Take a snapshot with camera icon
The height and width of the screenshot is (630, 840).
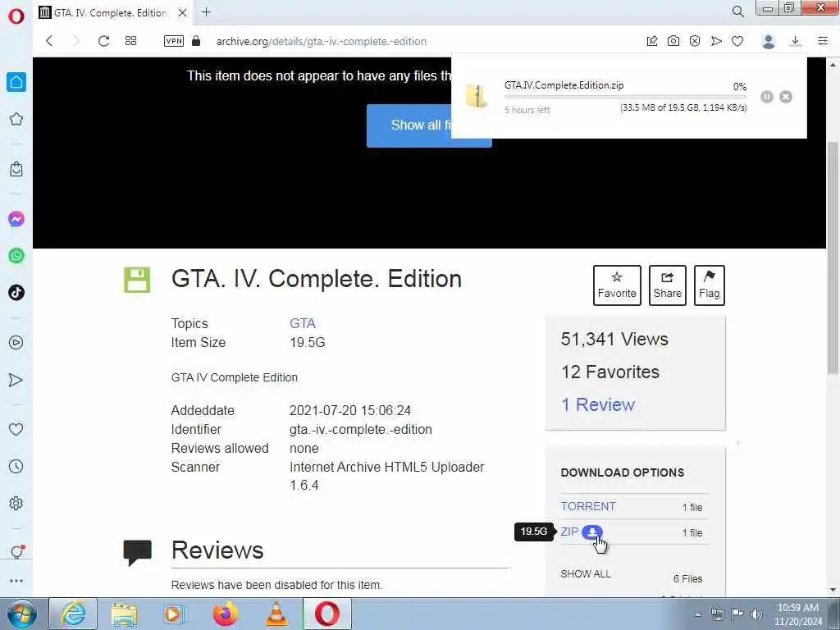(x=673, y=41)
